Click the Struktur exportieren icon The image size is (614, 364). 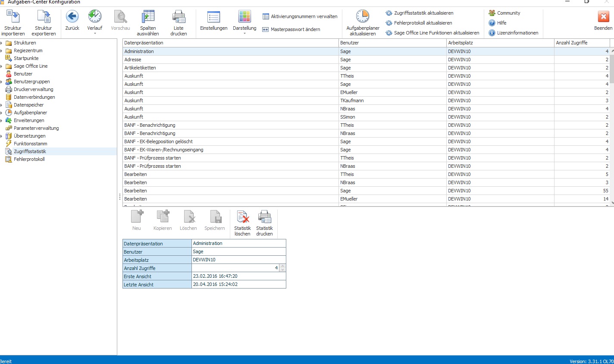click(44, 17)
